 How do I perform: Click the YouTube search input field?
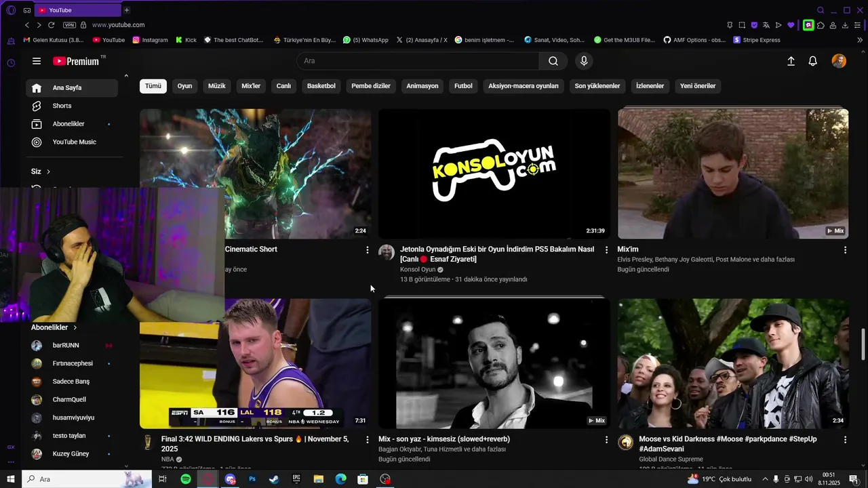coord(418,61)
